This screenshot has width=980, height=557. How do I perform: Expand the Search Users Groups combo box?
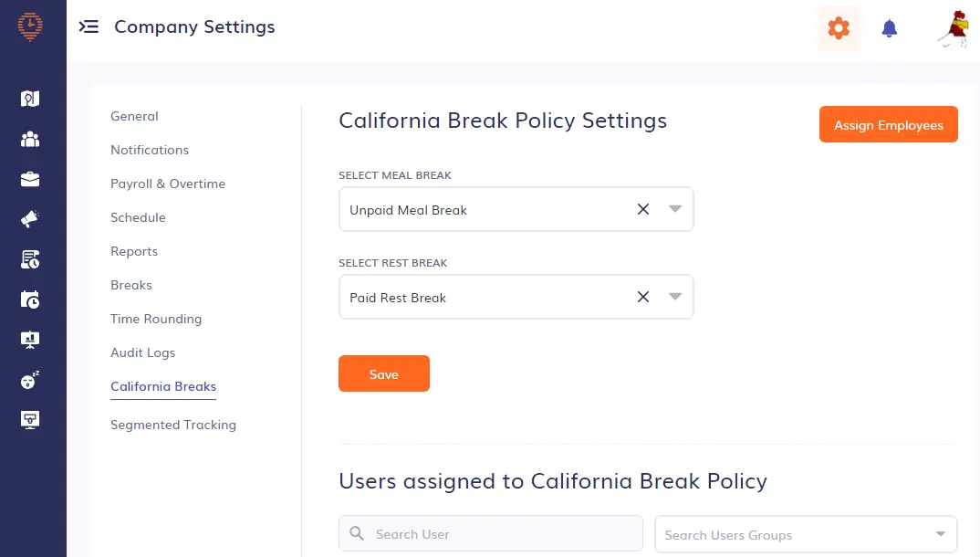tap(939, 534)
